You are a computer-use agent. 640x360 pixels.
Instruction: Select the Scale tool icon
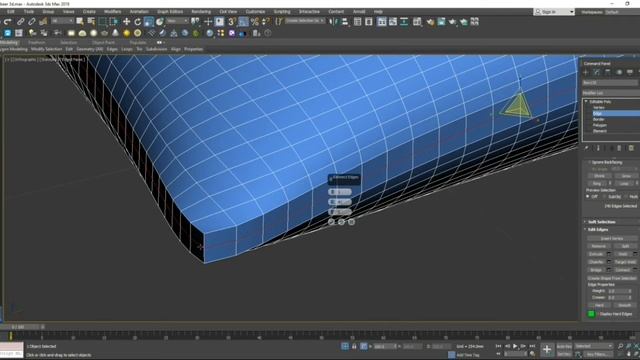[149, 22]
